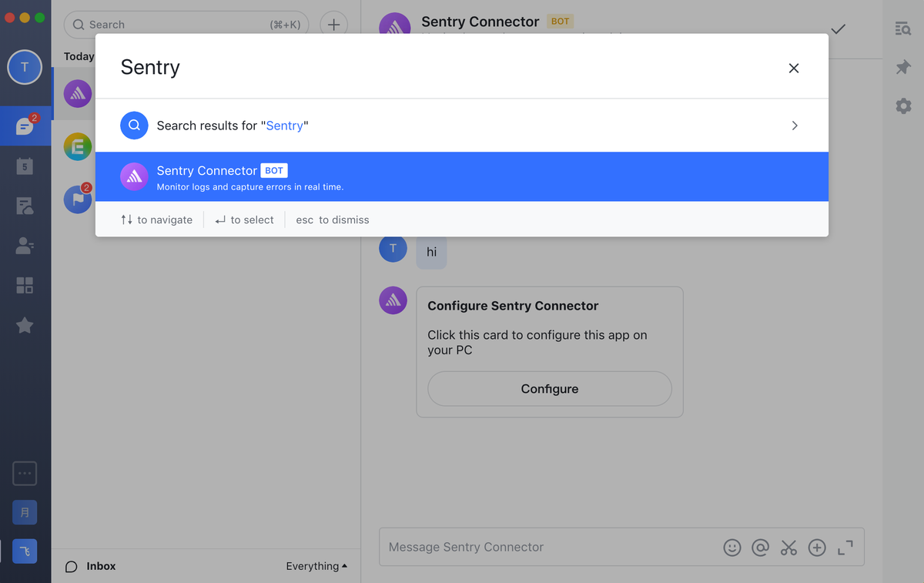The height and width of the screenshot is (583, 924).
Task: Open the add attachment plus icon
Action: (817, 548)
